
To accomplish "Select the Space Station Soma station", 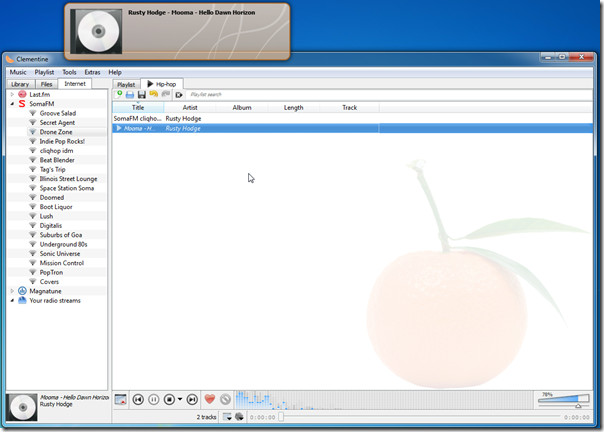I will (67, 188).
